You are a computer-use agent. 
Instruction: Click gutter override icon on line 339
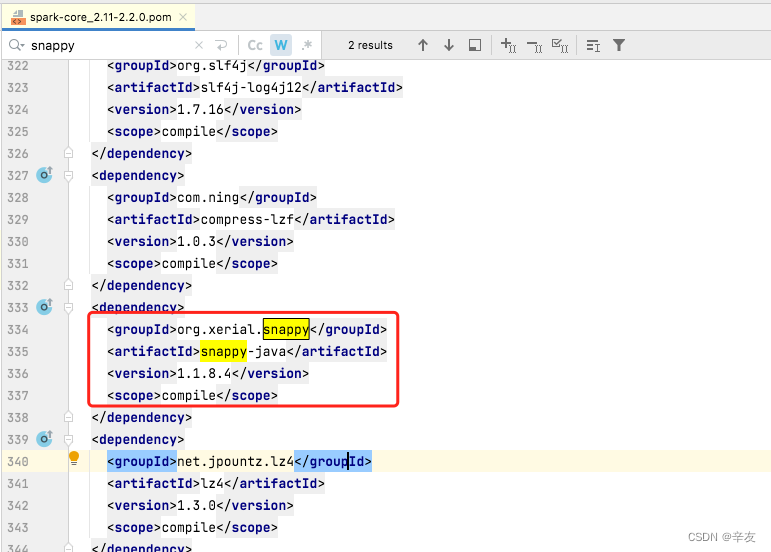tap(44, 438)
